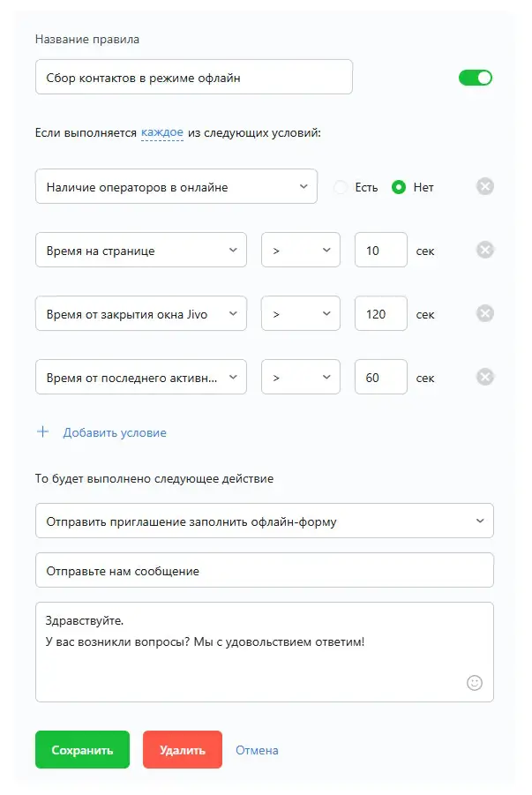
Task: Delete the 'Время на странице' condition
Action: tap(485, 251)
